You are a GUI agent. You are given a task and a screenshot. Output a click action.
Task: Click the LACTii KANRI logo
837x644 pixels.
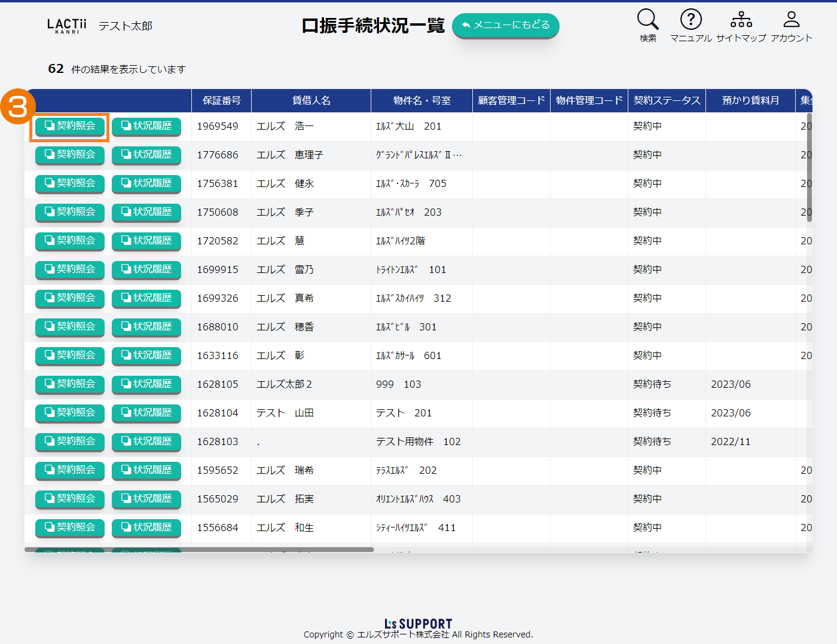67,26
